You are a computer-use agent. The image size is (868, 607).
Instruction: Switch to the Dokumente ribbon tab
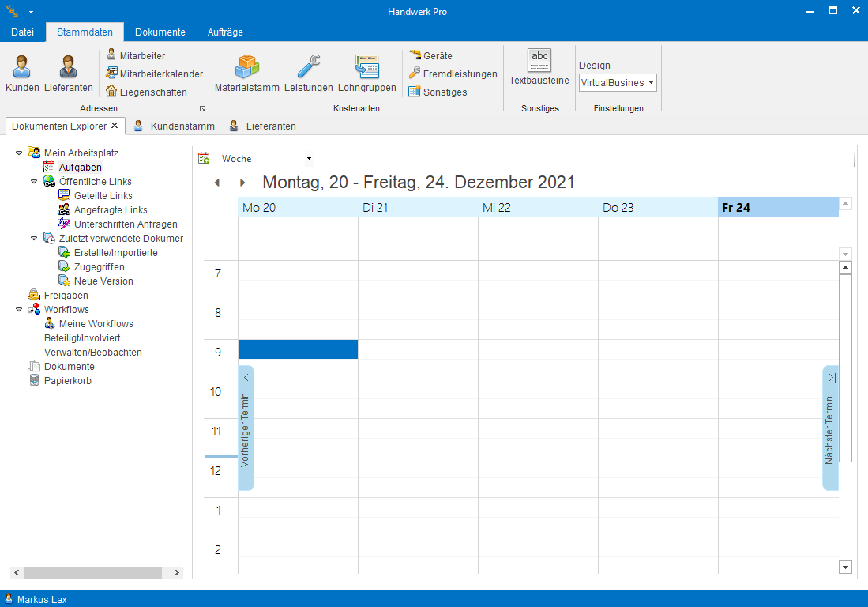click(x=160, y=32)
